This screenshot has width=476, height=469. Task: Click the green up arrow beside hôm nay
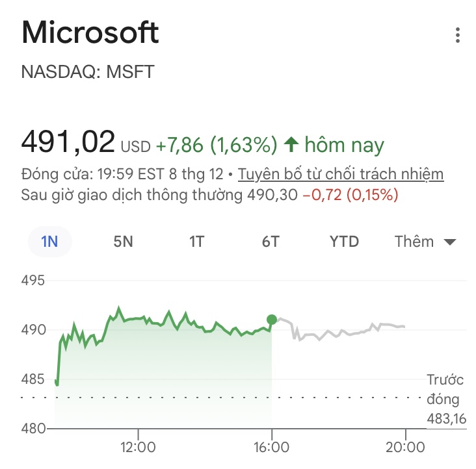click(x=291, y=144)
